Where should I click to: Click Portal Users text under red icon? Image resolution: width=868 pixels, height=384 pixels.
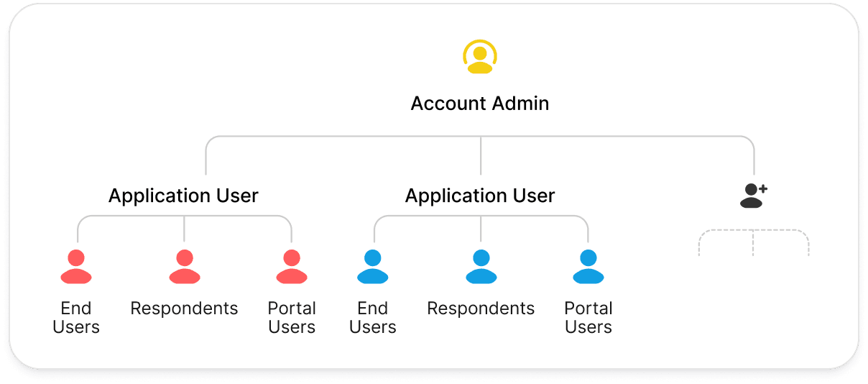pyautogui.click(x=292, y=318)
